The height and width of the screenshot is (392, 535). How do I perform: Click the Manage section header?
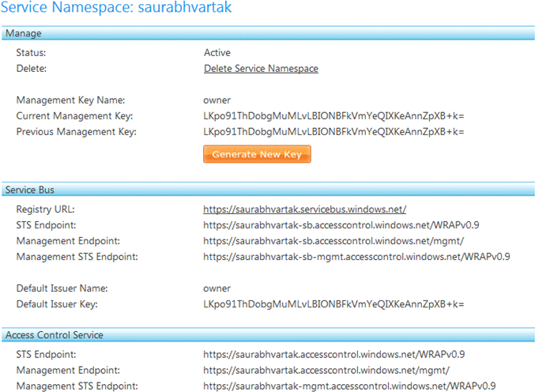[268, 33]
